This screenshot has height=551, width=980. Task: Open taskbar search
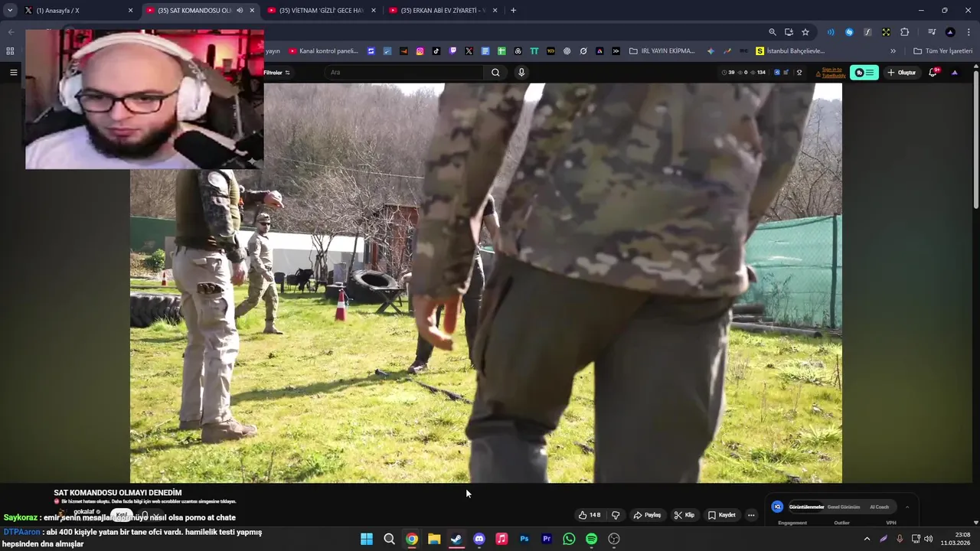tap(389, 539)
